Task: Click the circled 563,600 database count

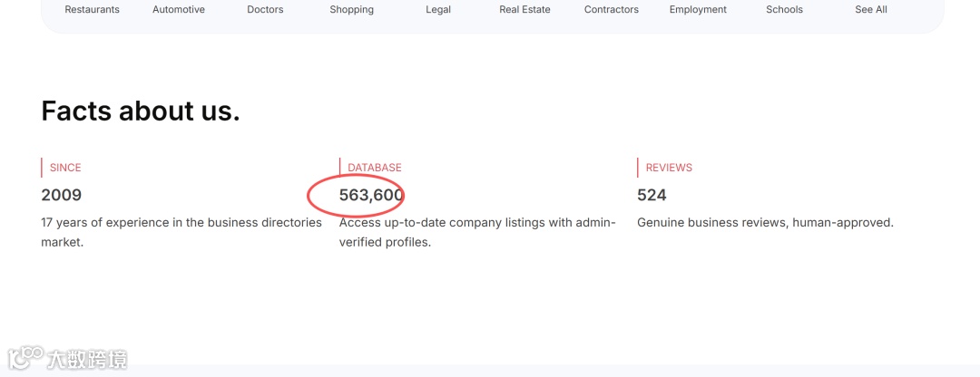Action: tap(370, 195)
